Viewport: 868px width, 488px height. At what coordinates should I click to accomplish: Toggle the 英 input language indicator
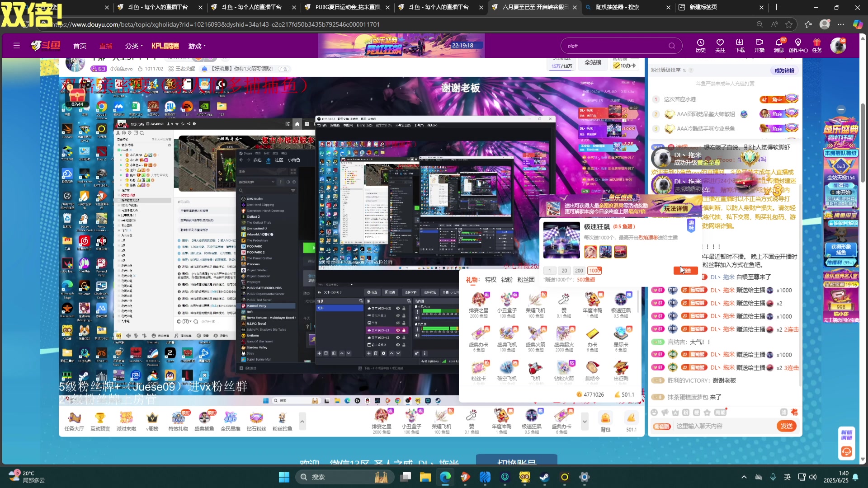point(787,477)
